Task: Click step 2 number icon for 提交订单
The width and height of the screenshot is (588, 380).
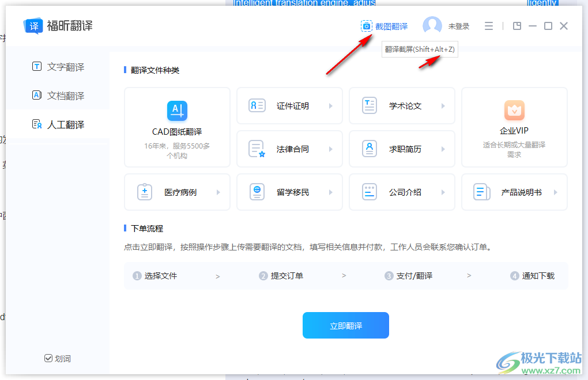Action: [x=263, y=276]
